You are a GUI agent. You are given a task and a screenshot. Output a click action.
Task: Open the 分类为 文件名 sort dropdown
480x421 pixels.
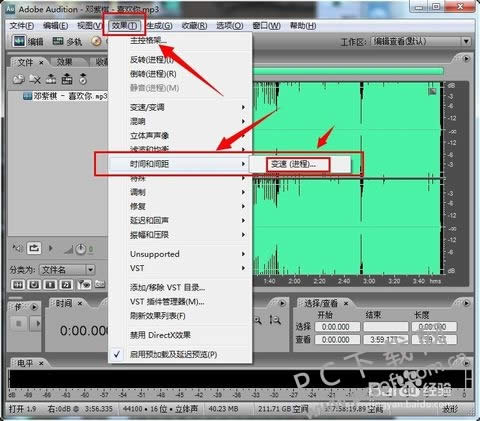[x=68, y=269]
